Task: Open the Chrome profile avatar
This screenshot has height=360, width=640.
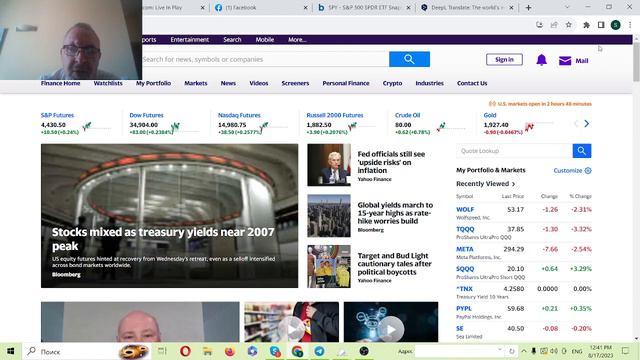Action: pos(616,25)
